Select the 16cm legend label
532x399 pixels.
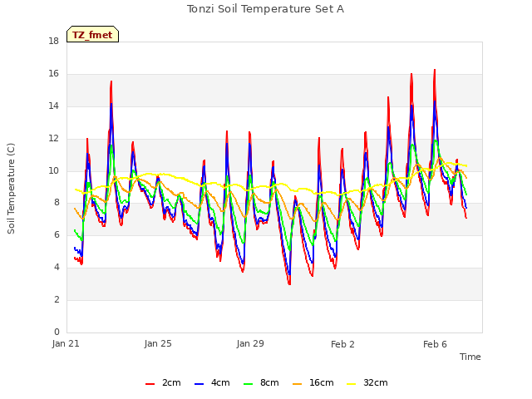pyautogui.click(x=322, y=382)
